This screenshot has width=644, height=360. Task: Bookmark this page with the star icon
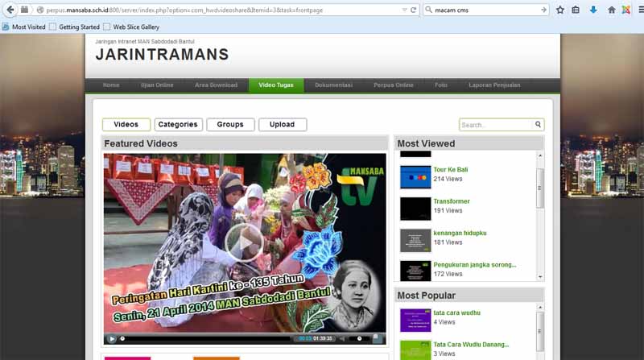(560, 10)
